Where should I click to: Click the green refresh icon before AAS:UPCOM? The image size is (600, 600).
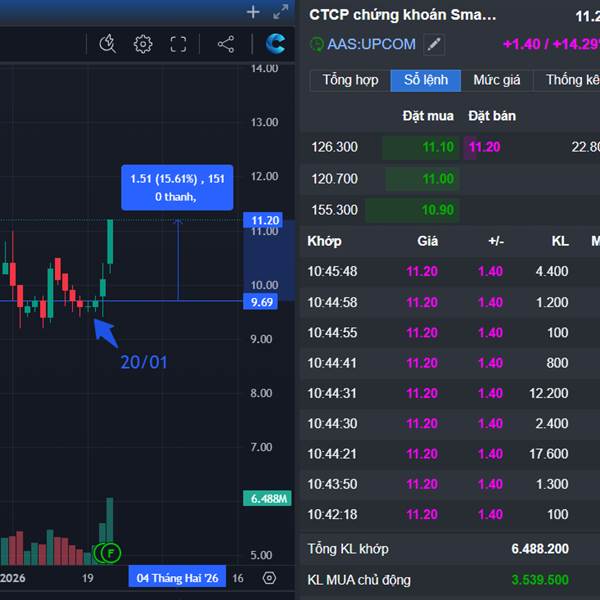[317, 44]
